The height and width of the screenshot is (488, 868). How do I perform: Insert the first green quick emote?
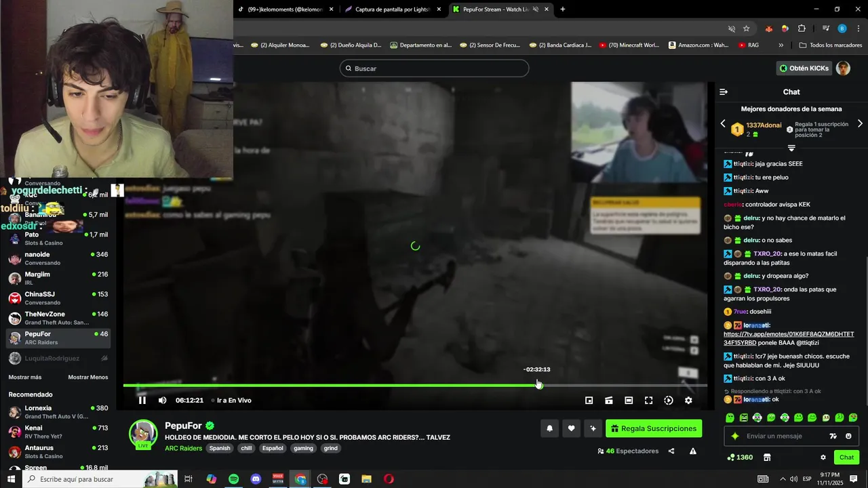click(x=730, y=418)
